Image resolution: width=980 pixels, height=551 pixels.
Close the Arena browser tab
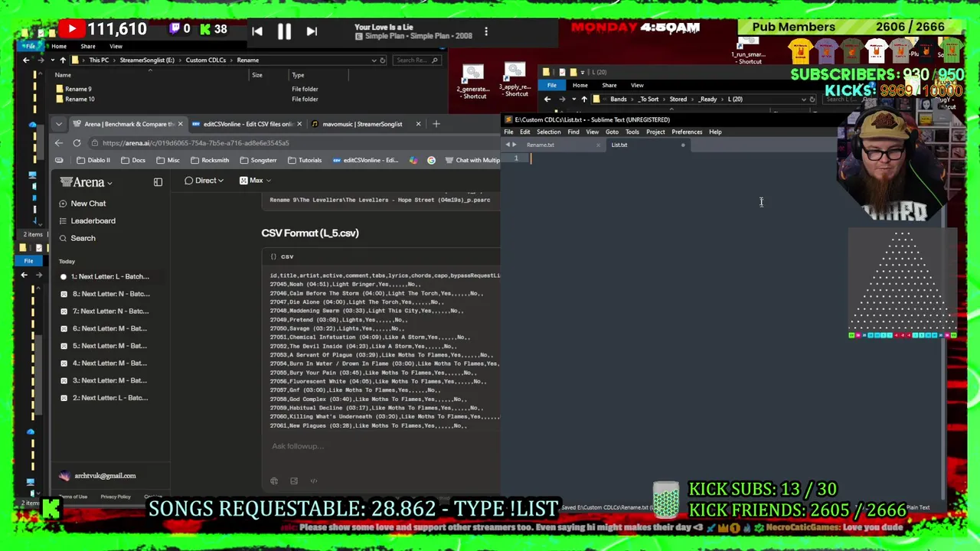point(180,124)
